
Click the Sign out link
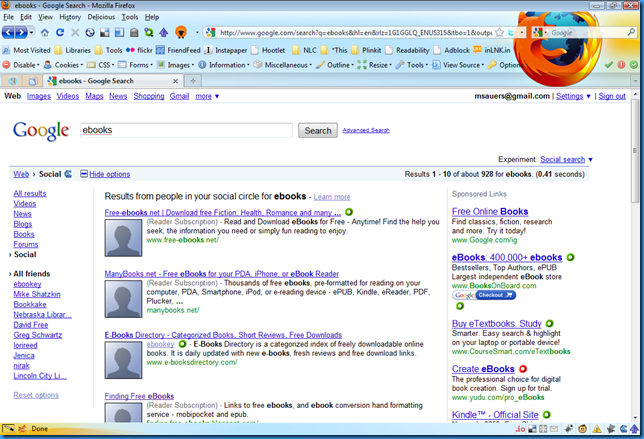coord(612,96)
